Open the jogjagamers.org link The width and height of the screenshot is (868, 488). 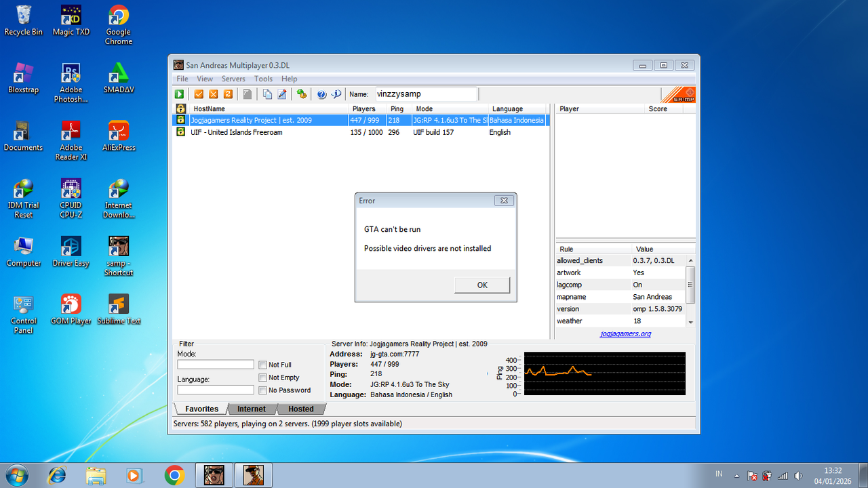pyautogui.click(x=625, y=333)
